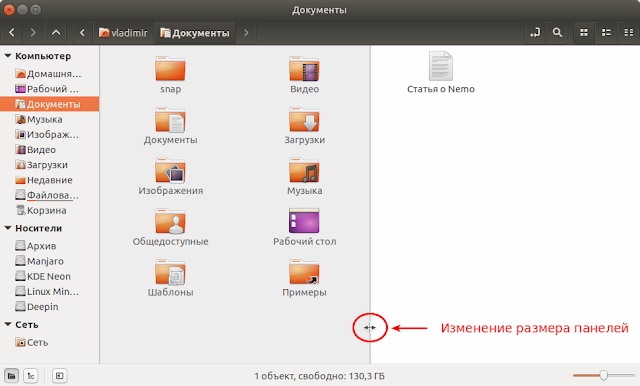Select the Загрузки folder in the left pane

304,120
